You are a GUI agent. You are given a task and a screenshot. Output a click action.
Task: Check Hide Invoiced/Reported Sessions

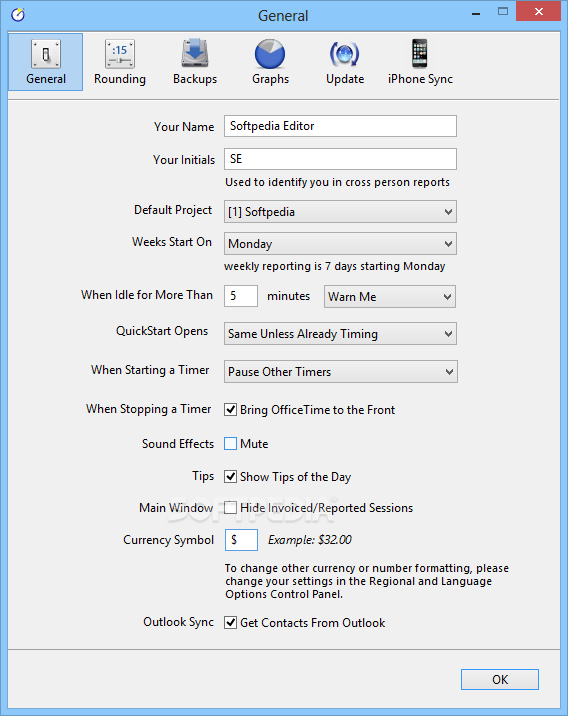click(231, 508)
